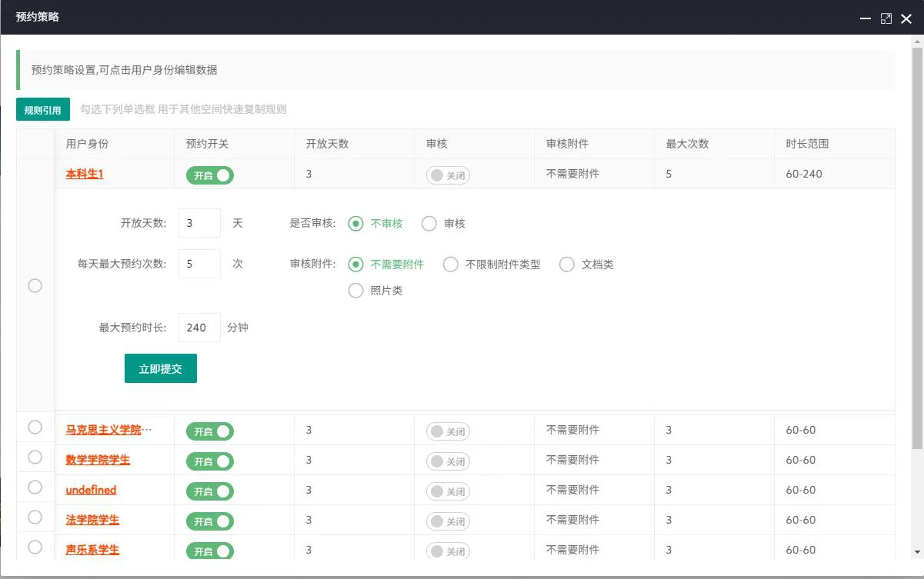This screenshot has height=579, width=924.
Task: Toggle 审核 switch for 声乐系学生
Action: click(x=449, y=551)
